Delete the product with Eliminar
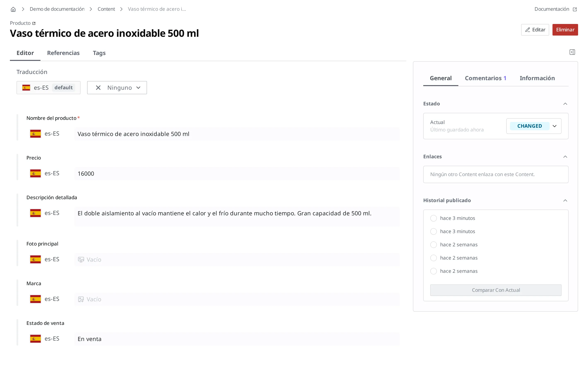588x372 pixels. pos(565,30)
